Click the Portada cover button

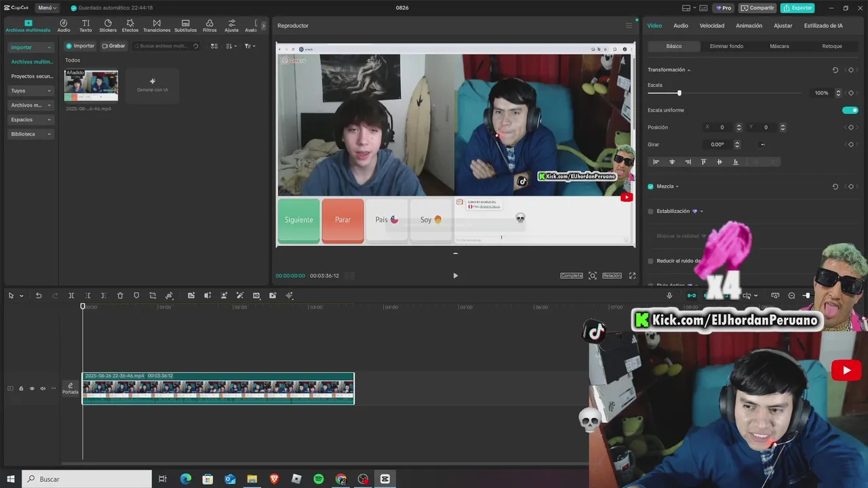click(x=71, y=388)
